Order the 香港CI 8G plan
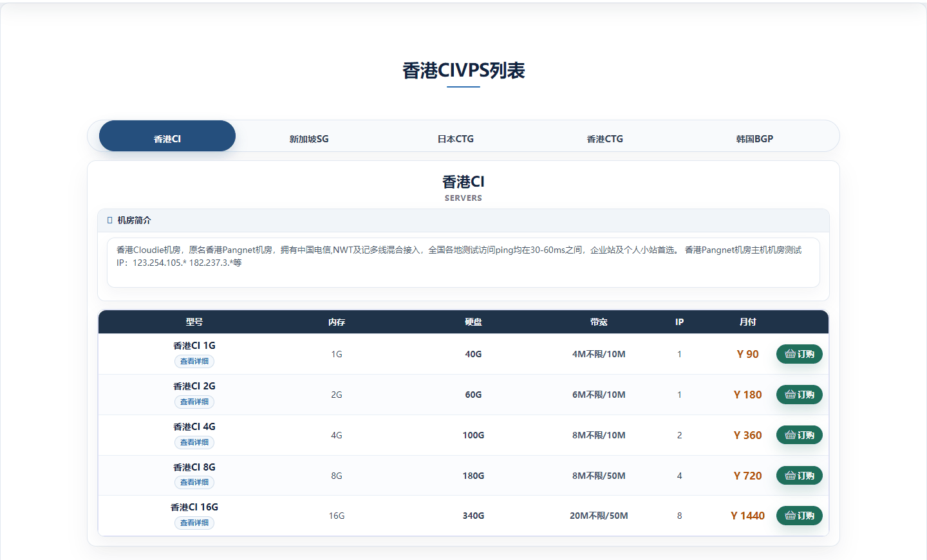927x560 pixels. click(800, 476)
